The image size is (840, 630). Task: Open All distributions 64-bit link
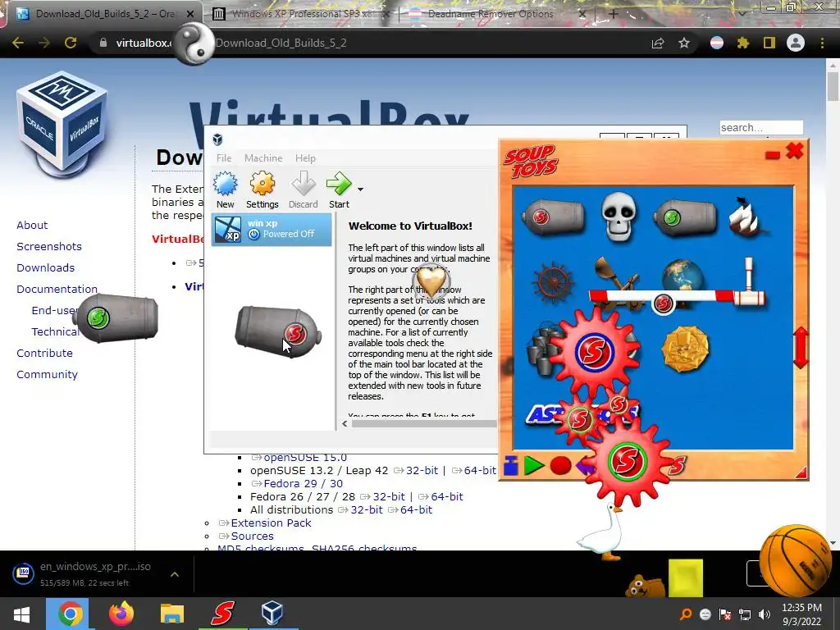click(x=416, y=509)
